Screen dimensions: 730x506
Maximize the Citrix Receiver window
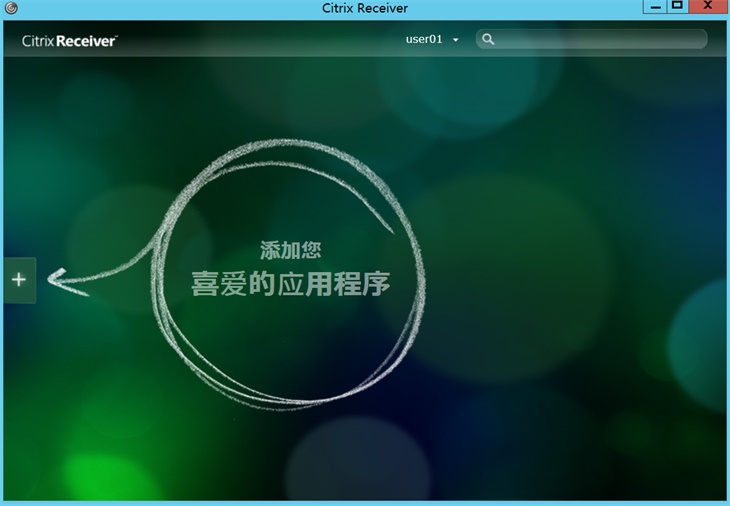click(x=677, y=7)
